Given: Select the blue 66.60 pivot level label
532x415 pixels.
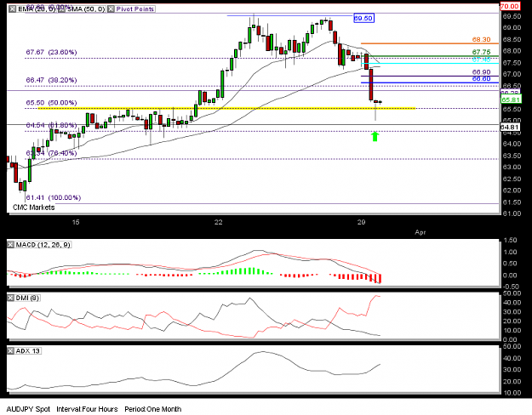Looking at the screenshot, I should point(481,79).
